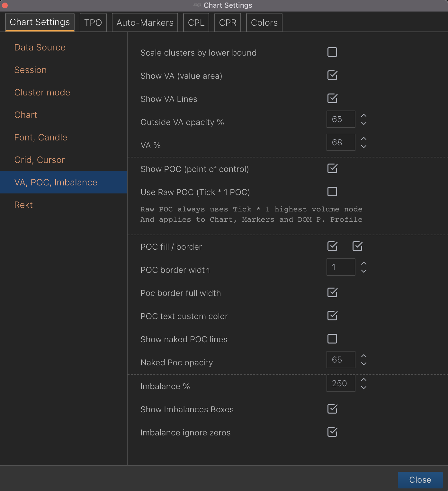Toggle Show POC (point of control)
Image resolution: width=448 pixels, height=491 pixels.
click(x=332, y=168)
